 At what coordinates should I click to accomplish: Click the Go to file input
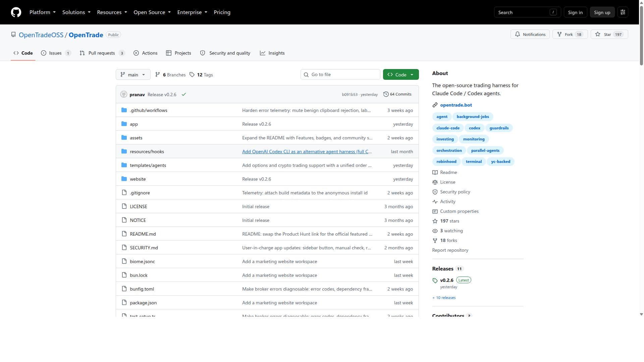click(340, 75)
